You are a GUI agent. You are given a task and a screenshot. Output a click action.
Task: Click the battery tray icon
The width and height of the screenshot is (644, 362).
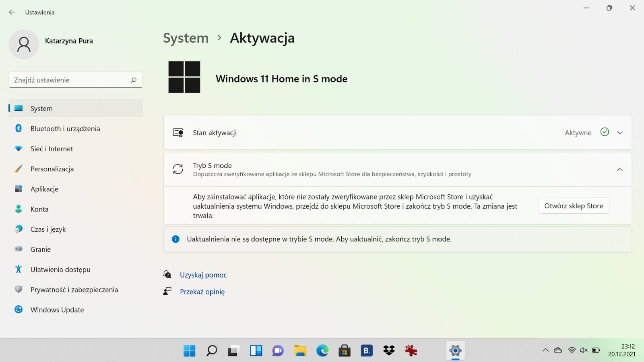tap(596, 350)
